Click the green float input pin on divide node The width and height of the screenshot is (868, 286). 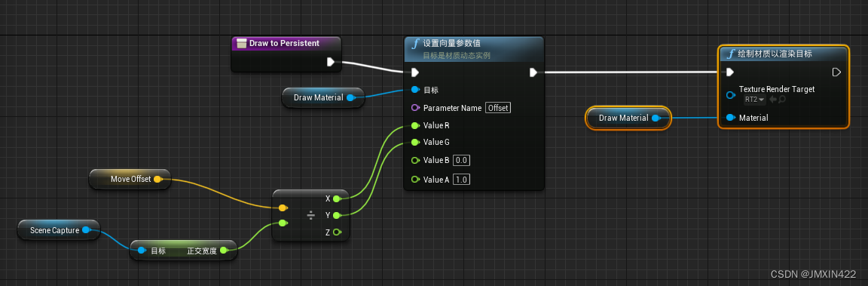(283, 223)
